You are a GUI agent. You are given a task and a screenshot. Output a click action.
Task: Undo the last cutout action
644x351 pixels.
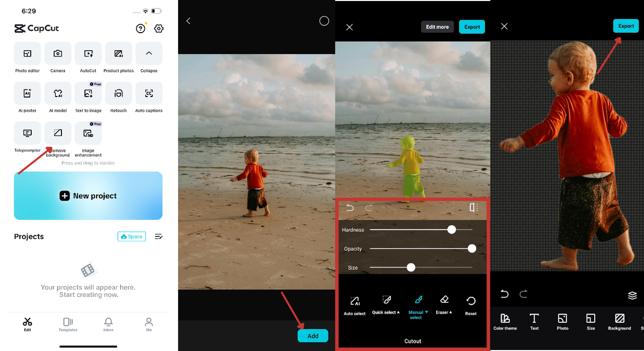click(350, 208)
